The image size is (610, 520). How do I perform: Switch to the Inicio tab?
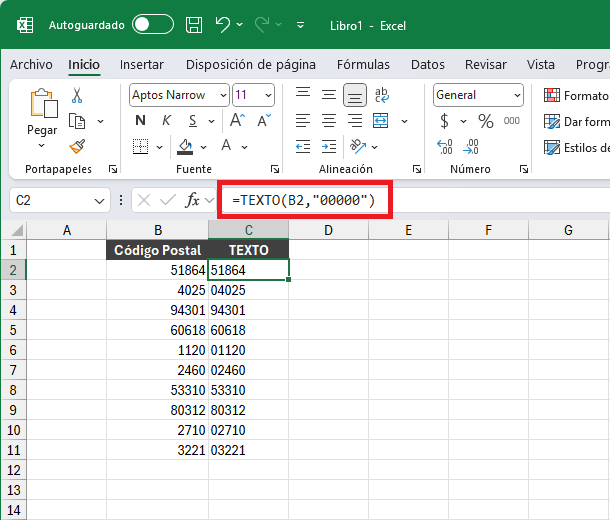(84, 64)
